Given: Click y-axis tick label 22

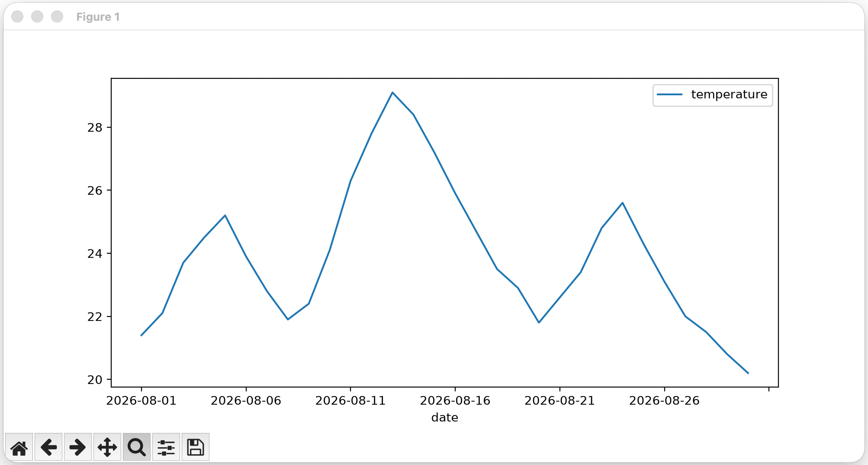Looking at the screenshot, I should (x=95, y=316).
